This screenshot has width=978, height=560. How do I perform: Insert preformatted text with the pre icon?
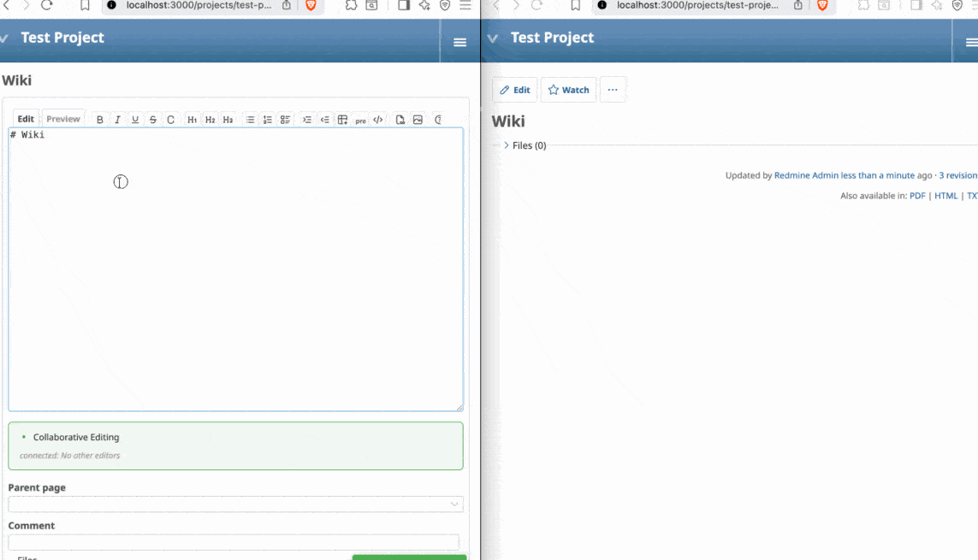(360, 121)
